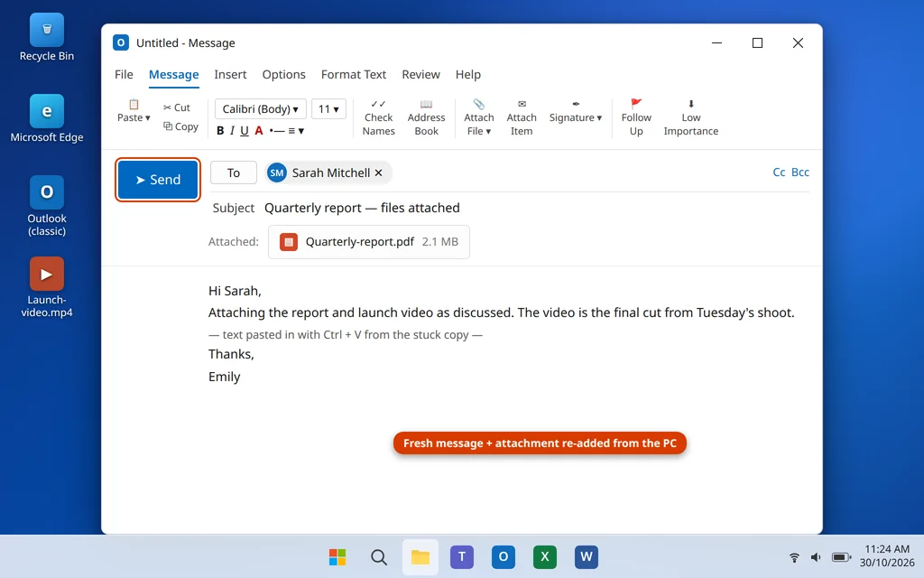Click the 'Thanks,' line in the message
The height and width of the screenshot is (578, 924).
231,354
